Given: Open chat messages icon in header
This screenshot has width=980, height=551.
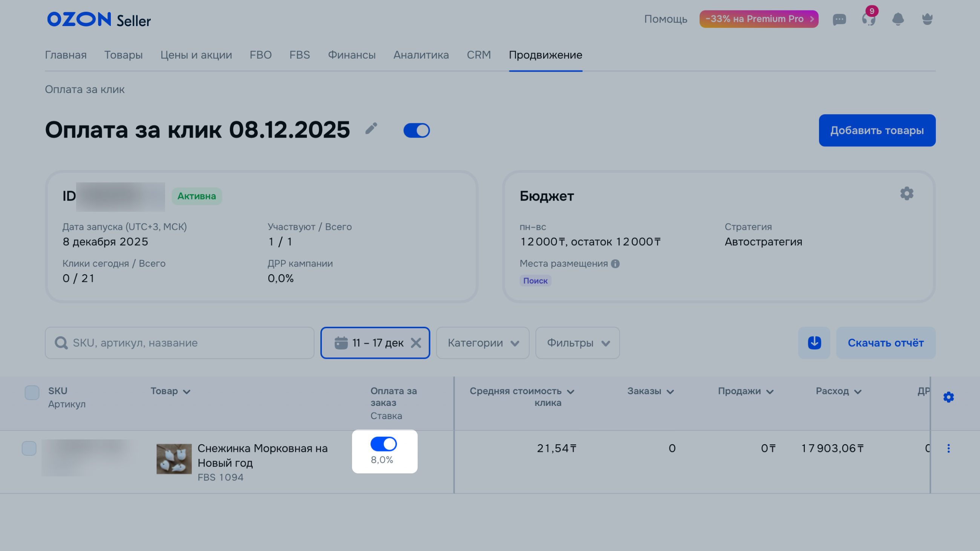Looking at the screenshot, I should [x=839, y=19].
